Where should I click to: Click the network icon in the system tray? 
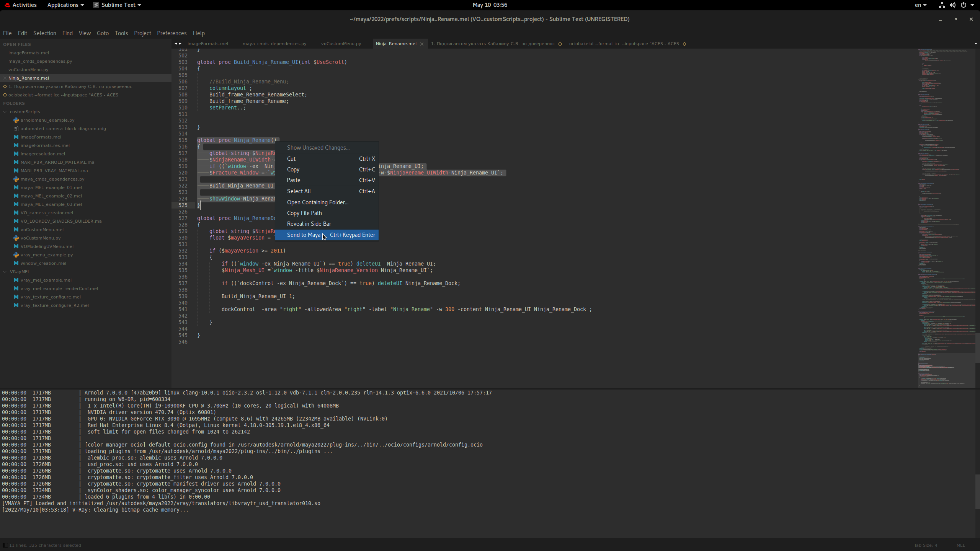[x=941, y=5]
